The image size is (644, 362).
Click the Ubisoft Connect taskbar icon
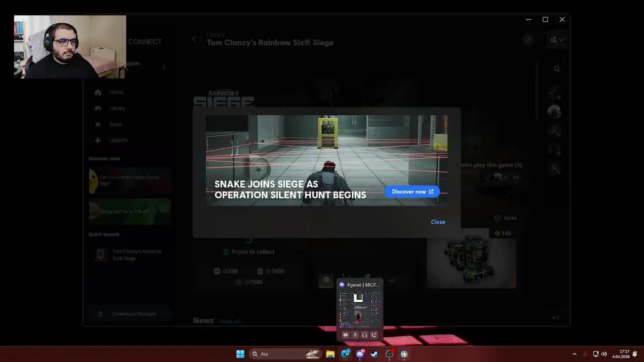pyautogui.click(x=404, y=354)
